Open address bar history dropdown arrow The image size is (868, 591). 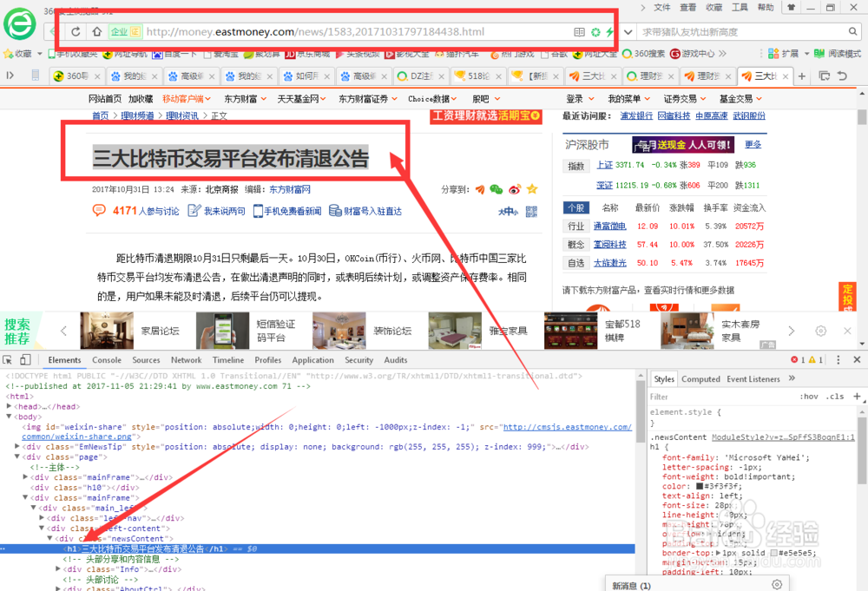[x=628, y=32]
